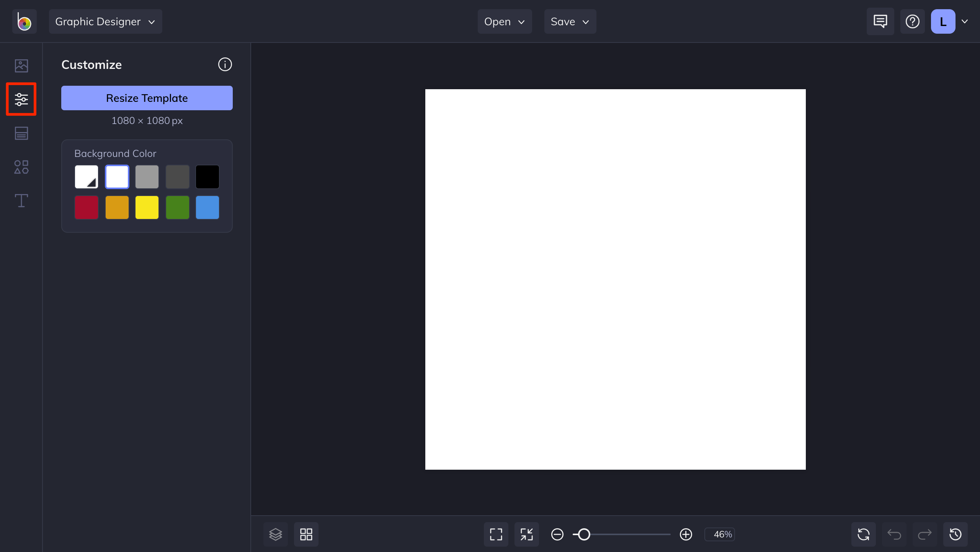980x552 pixels.
Task: Open the history clock icon
Action: click(955, 534)
